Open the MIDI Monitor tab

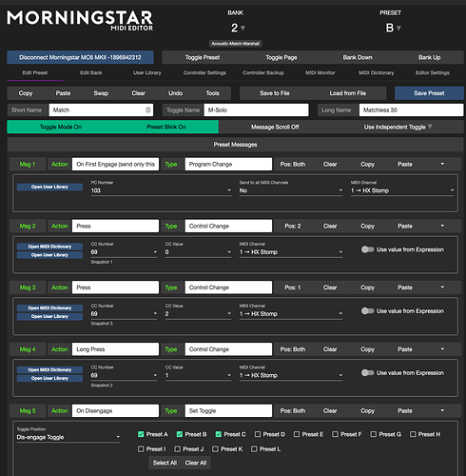(320, 72)
